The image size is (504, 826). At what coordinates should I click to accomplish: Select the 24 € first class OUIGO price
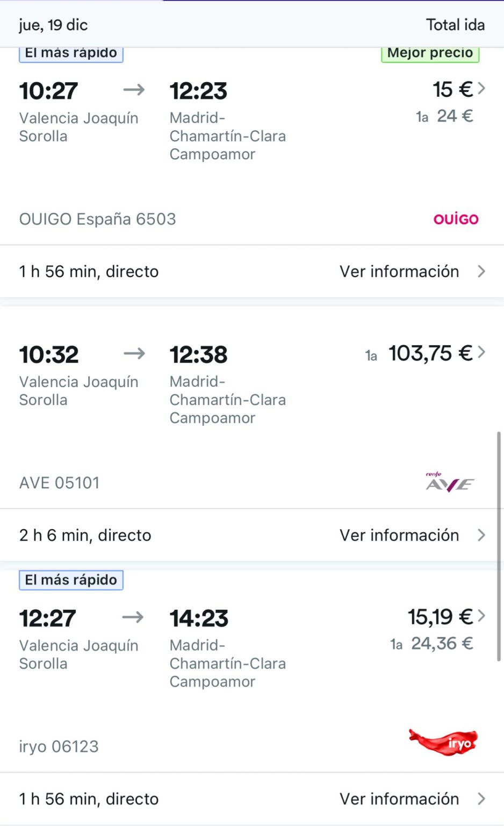click(x=454, y=116)
